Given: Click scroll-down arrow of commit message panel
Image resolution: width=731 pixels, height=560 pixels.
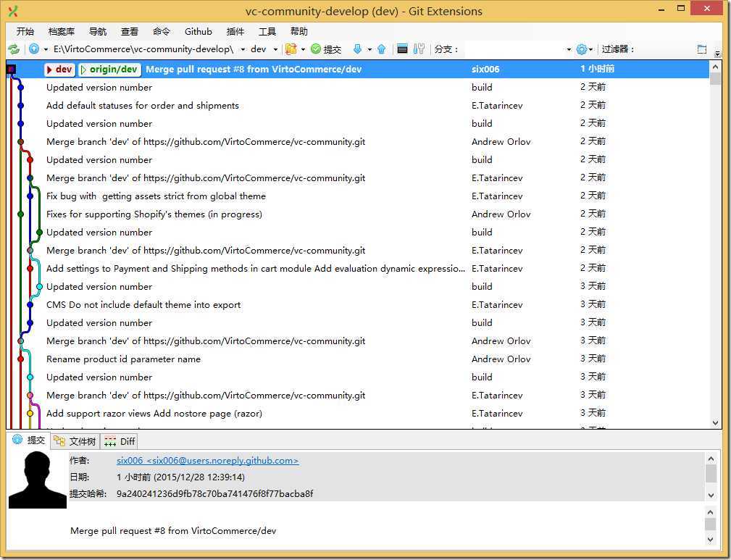Looking at the screenshot, I should [x=711, y=539].
